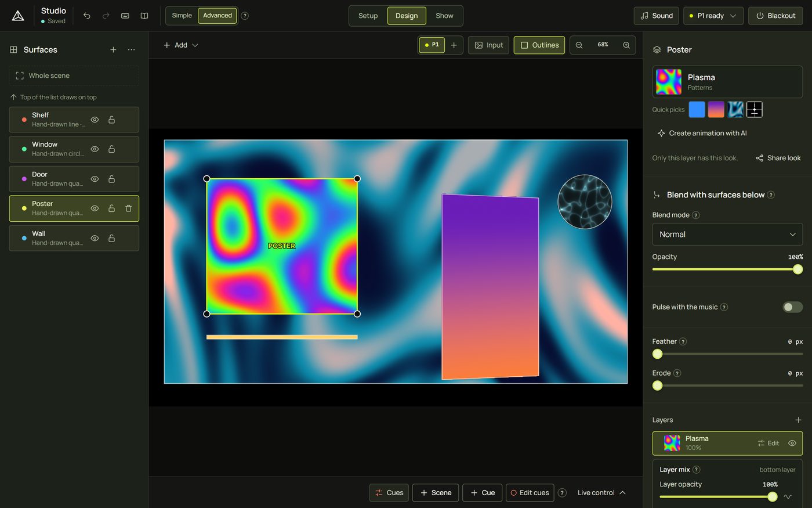Lock the Poster surface

(111, 208)
